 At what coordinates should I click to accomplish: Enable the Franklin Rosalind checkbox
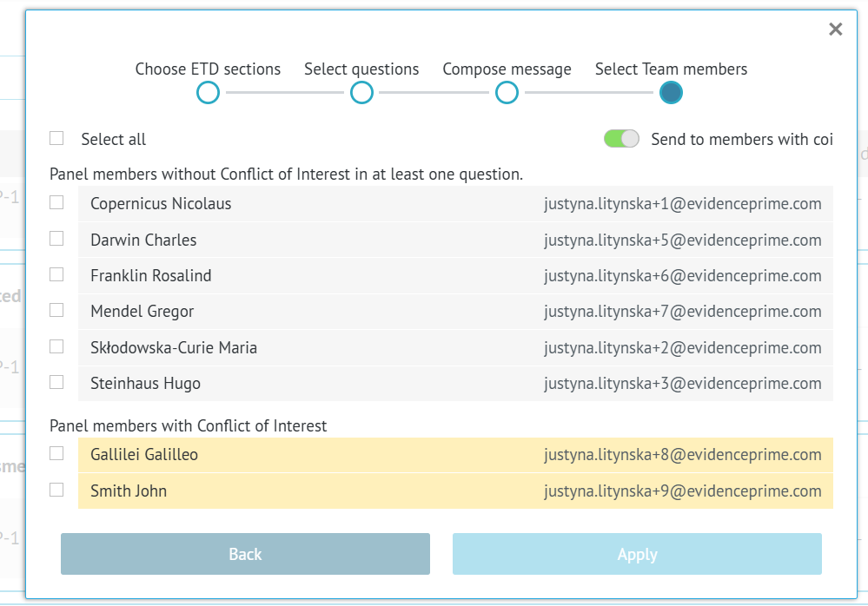click(57, 274)
